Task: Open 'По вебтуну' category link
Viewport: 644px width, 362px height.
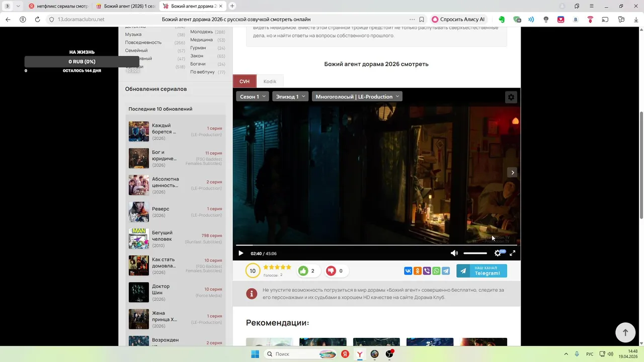Action: tap(202, 72)
